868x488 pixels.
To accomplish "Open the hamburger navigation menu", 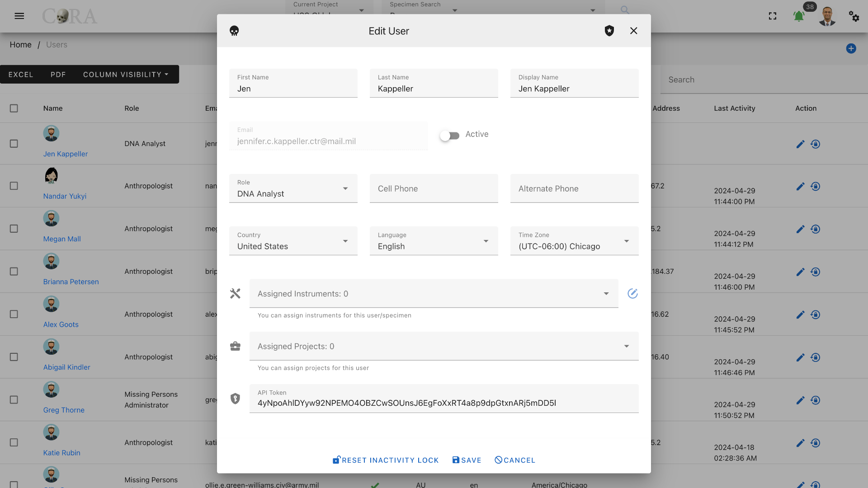I will 19,16.
